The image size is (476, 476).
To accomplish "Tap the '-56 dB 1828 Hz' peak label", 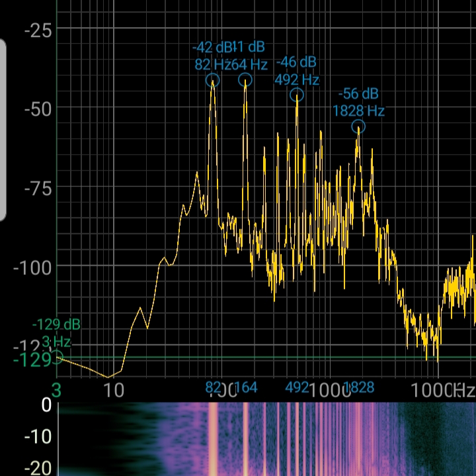I will [x=358, y=102].
